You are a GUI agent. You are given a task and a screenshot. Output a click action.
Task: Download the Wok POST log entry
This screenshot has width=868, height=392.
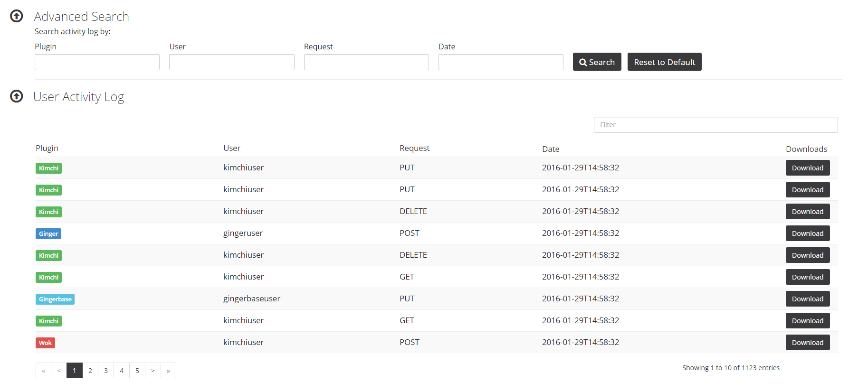coord(807,343)
